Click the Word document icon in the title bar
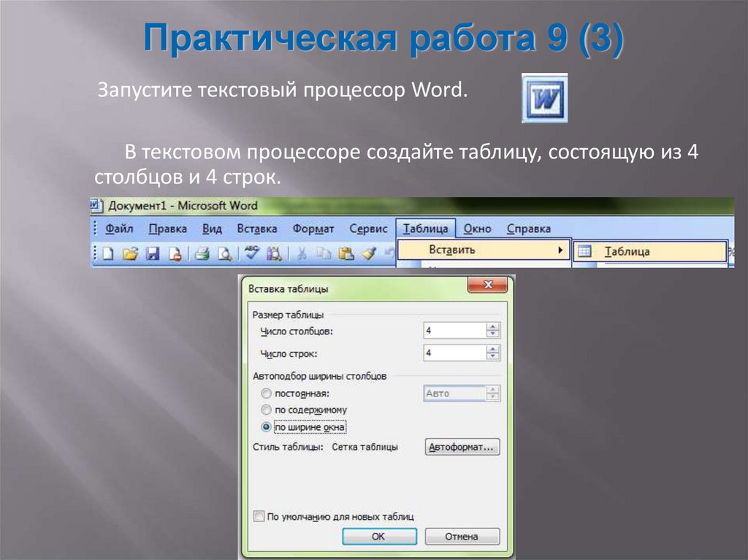The width and height of the screenshot is (748, 560). coord(96,206)
